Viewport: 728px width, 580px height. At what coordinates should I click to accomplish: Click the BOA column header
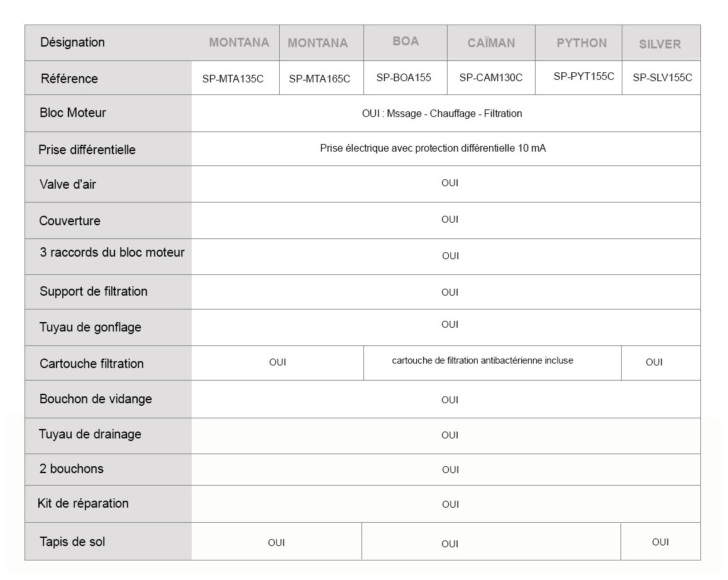405,42
